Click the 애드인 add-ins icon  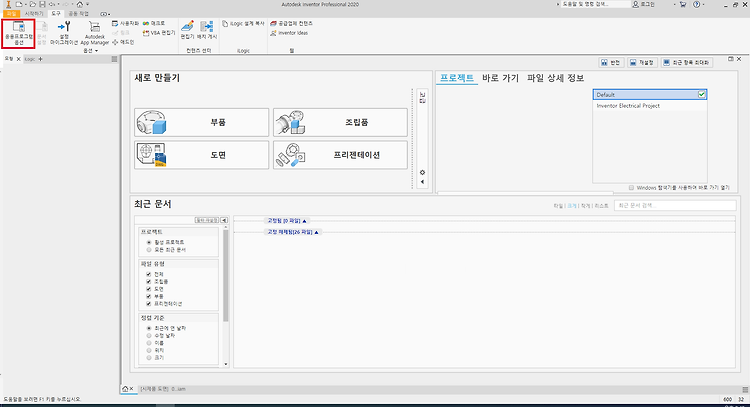click(115, 42)
